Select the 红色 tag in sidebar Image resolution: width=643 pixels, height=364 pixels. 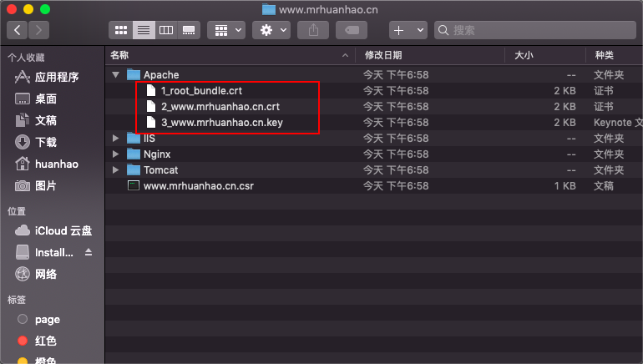pos(46,341)
